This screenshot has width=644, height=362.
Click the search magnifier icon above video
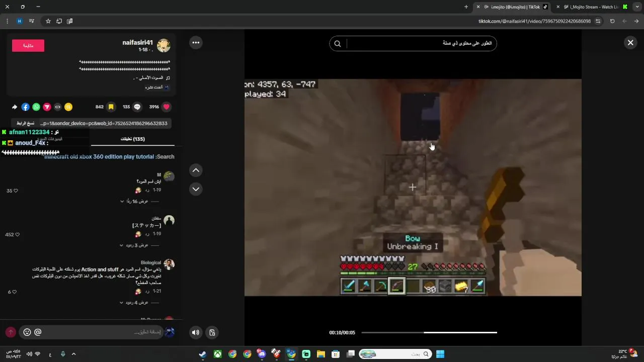338,44
